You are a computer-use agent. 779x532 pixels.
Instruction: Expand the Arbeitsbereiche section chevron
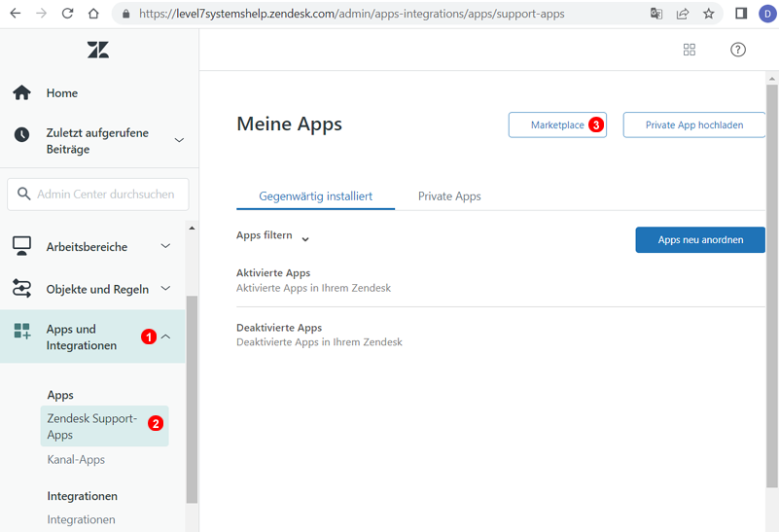pos(166,245)
